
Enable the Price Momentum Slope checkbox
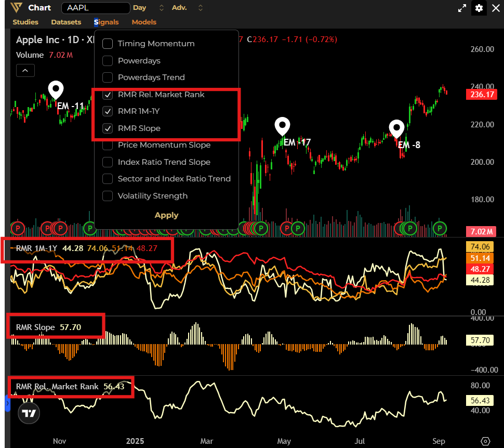tap(108, 145)
